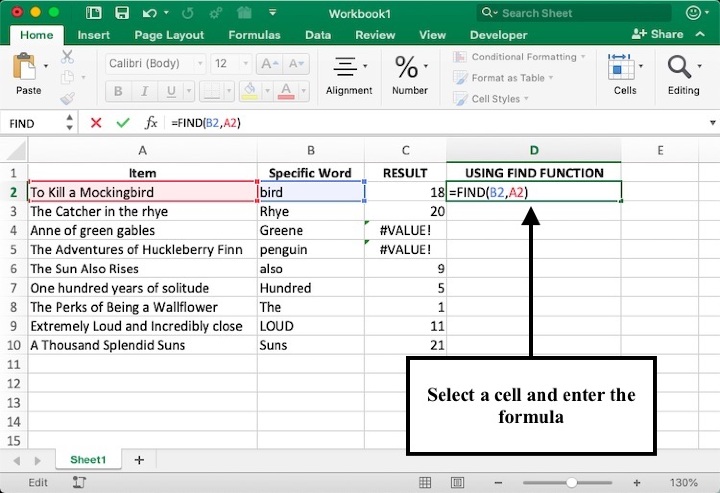
Task: Open the Fill Color dropdown arrow
Action: (x=267, y=91)
